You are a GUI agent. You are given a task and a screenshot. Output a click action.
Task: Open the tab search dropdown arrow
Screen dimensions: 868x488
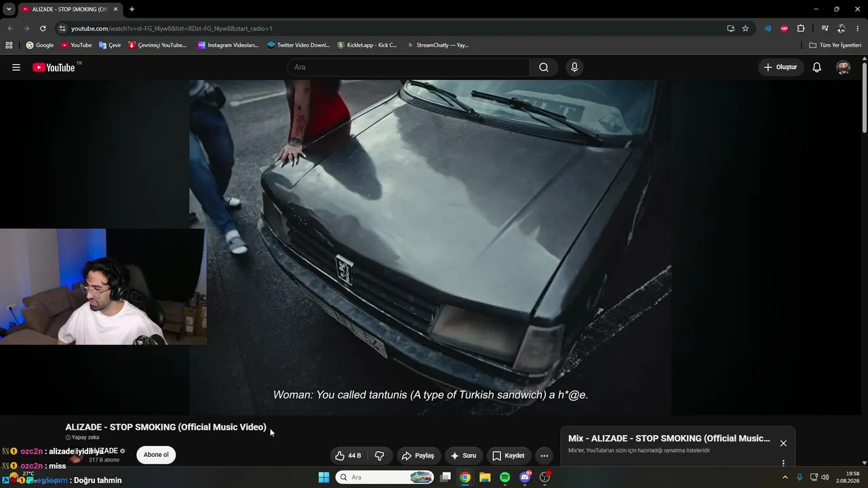pos(9,9)
